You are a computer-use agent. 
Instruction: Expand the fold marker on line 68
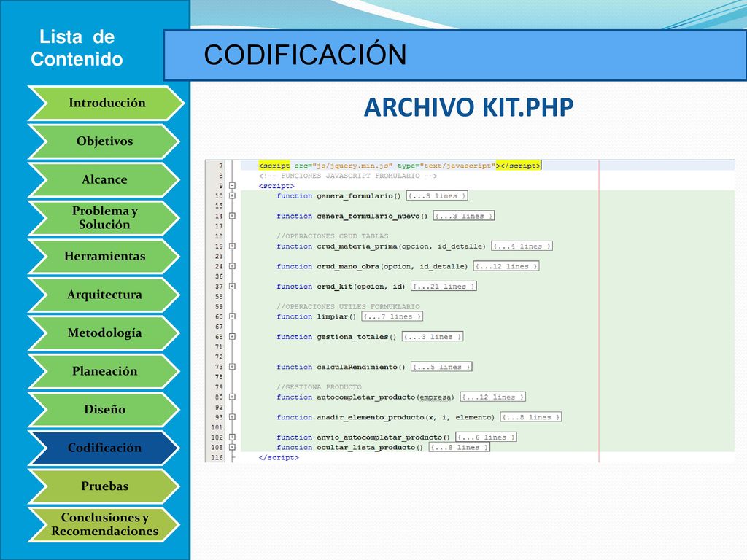point(232,337)
